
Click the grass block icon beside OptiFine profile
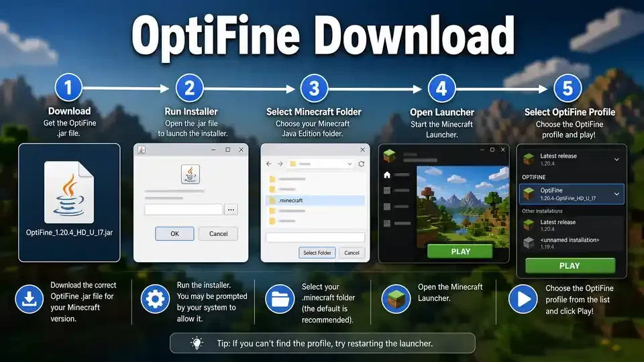529,194
